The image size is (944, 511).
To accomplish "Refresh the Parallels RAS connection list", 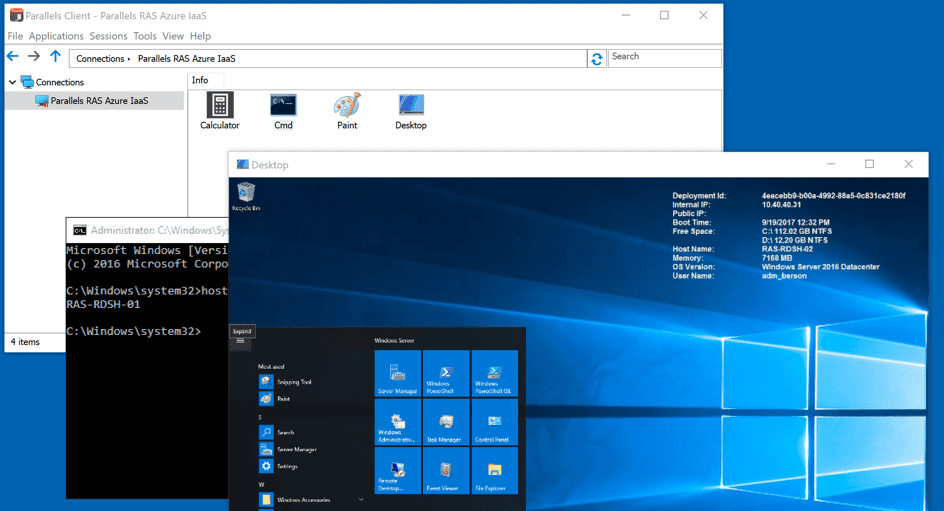I will pos(597,58).
